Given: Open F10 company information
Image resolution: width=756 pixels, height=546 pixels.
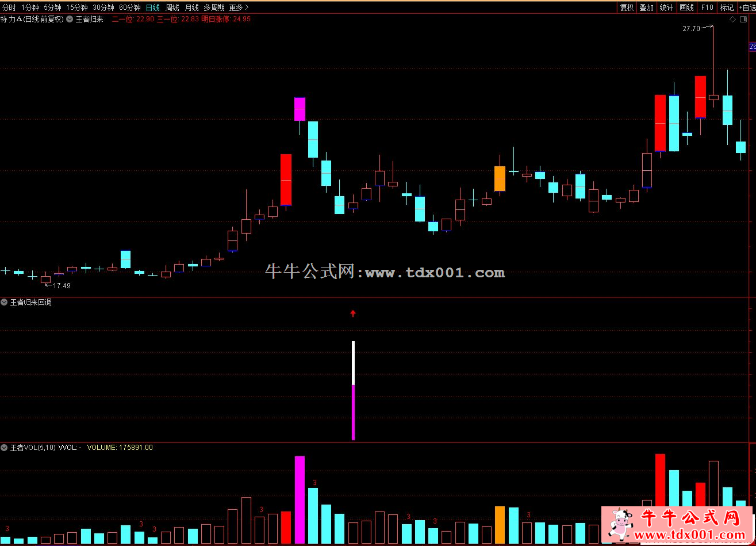Looking at the screenshot, I should coord(707,7).
